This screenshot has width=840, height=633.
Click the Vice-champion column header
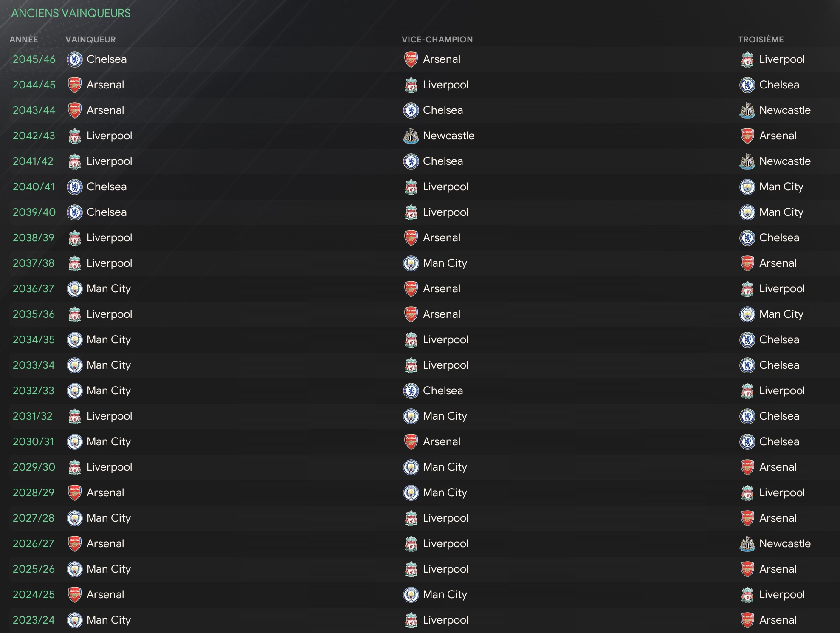[437, 40]
